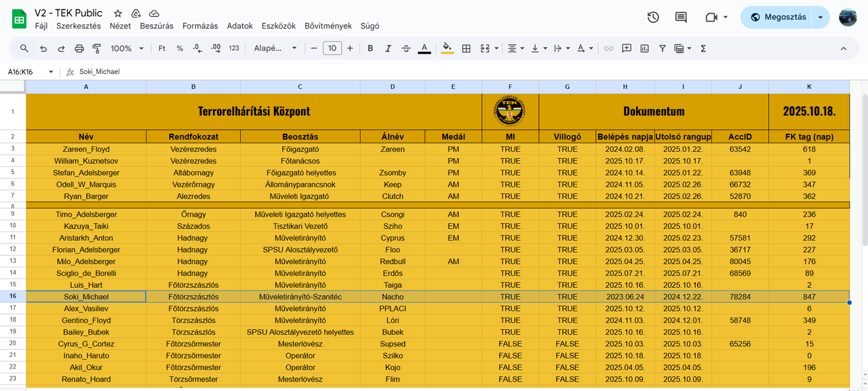Insert a link
This screenshot has width=868, height=391.
tap(608, 48)
